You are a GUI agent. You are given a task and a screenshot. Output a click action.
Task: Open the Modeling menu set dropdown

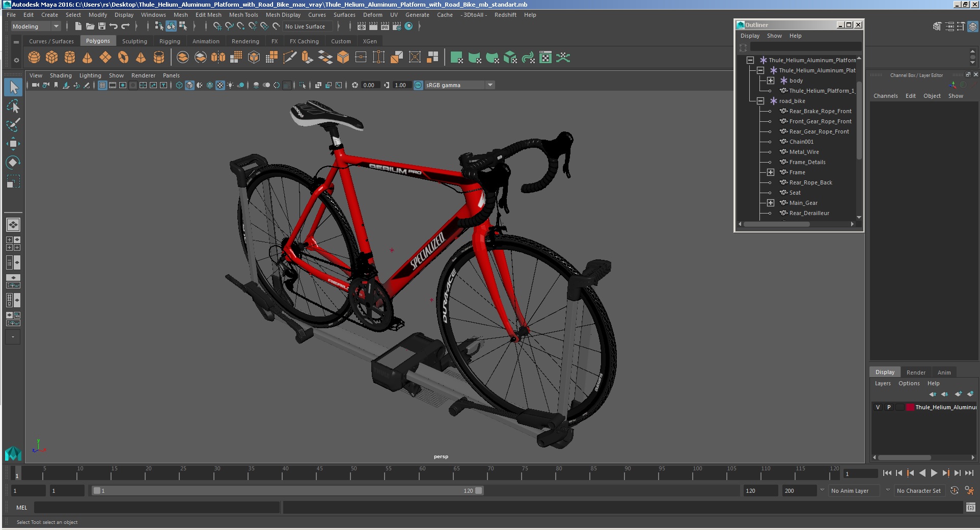(36, 26)
